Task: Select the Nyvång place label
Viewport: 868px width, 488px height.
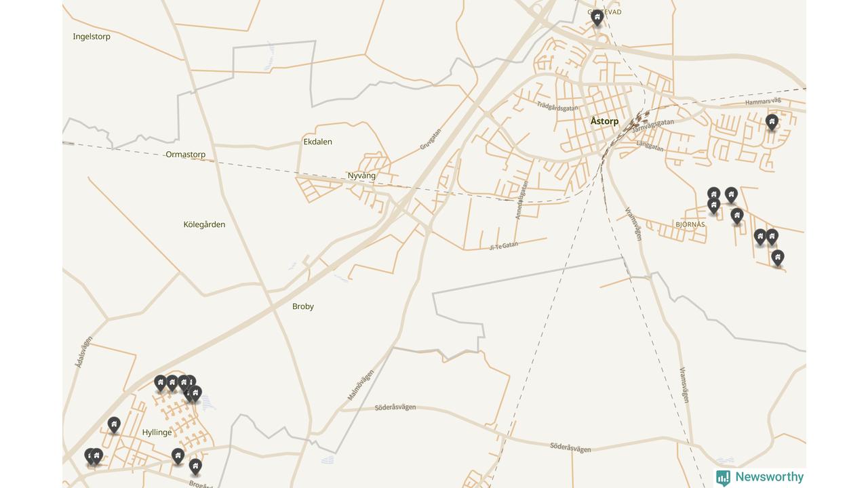Action: pos(361,176)
